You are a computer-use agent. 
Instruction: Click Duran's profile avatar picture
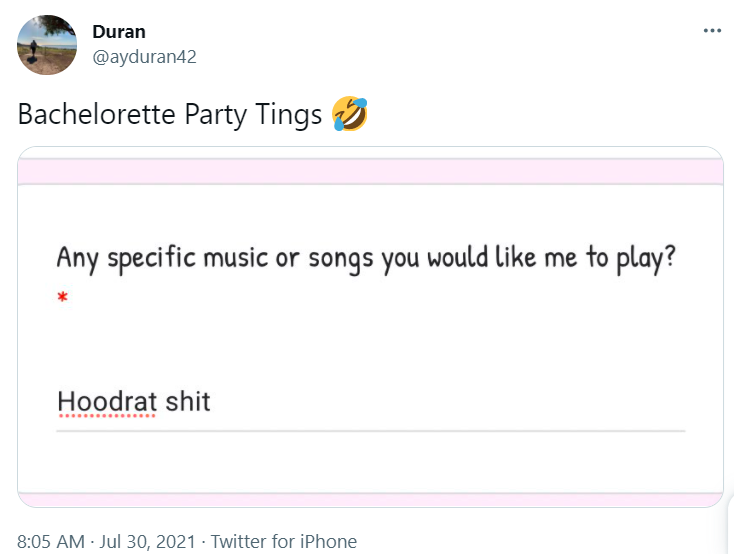[47, 45]
